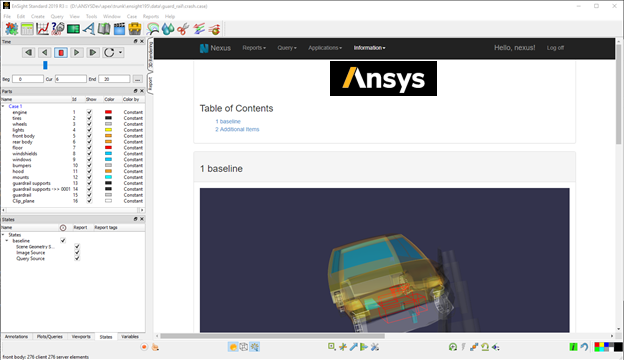Viewport: 624px width, 360px height.
Task: Uncheck Show for the guardrail part
Action: pos(89,195)
